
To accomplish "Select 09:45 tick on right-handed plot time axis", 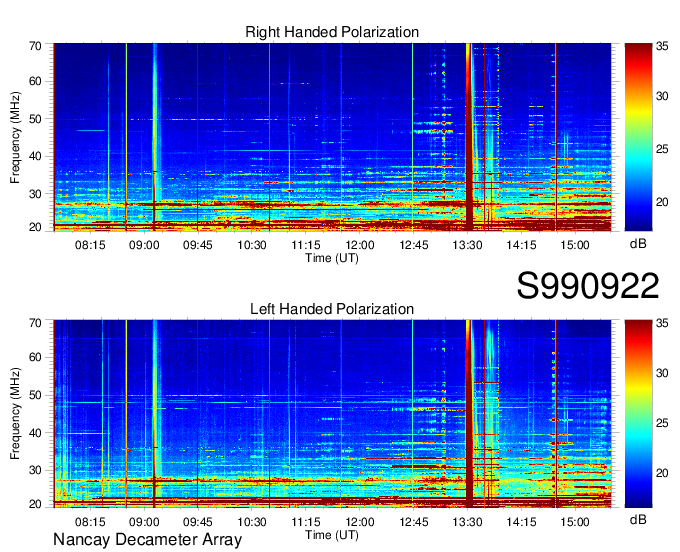I will click(198, 245).
